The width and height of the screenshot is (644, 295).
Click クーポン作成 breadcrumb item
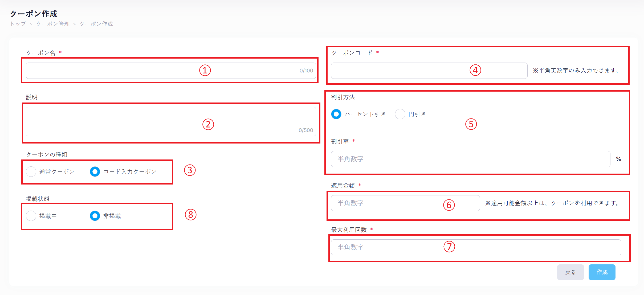(x=96, y=24)
